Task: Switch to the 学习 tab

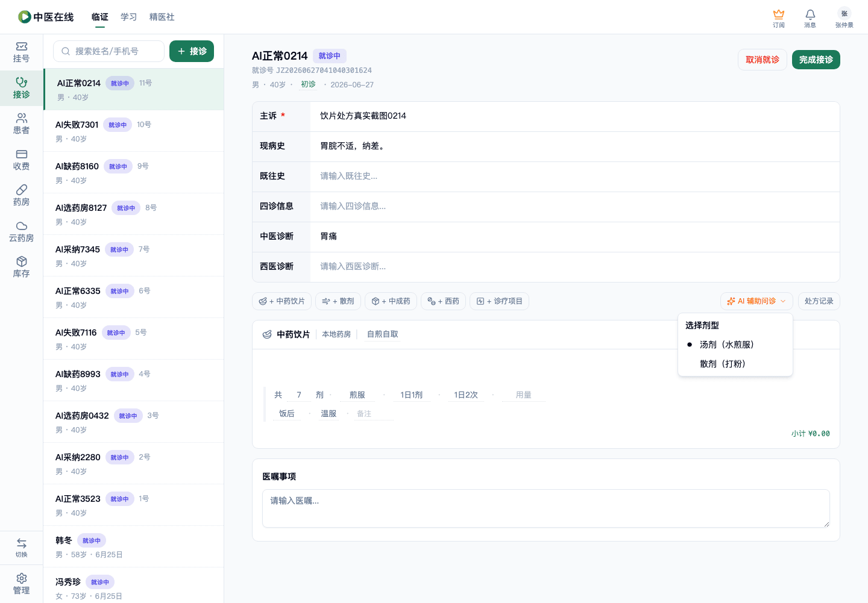Action: (x=129, y=17)
